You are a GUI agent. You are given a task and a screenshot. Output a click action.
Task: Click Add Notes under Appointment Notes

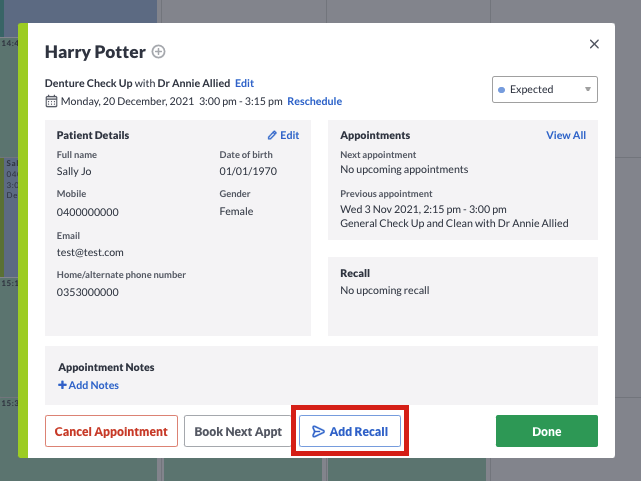88,385
